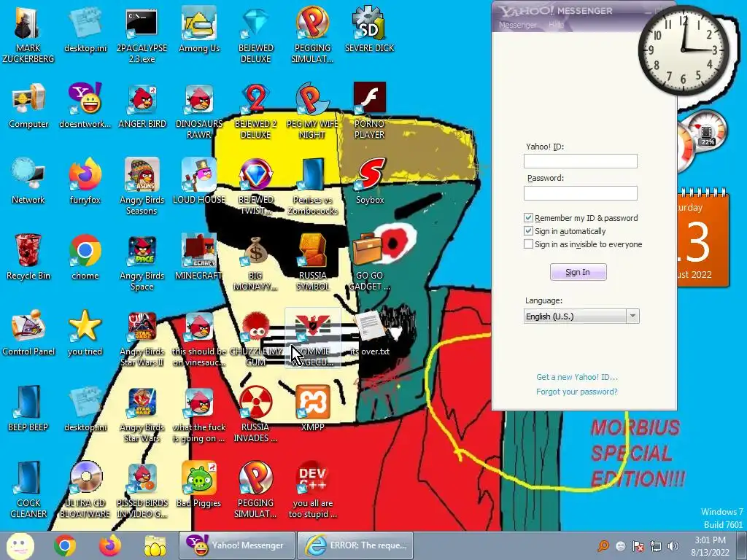Image resolution: width=747 pixels, height=560 pixels.
Task: Click the analog clock desktop gadget
Action: [684, 50]
